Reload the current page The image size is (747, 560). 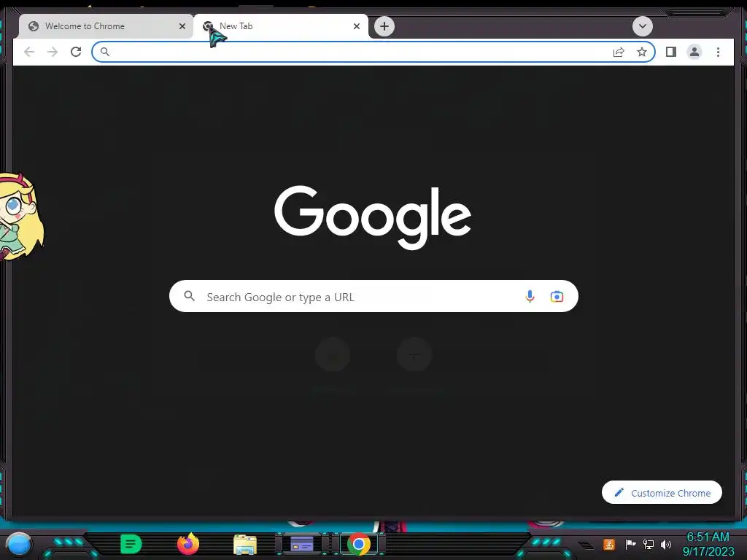(76, 52)
